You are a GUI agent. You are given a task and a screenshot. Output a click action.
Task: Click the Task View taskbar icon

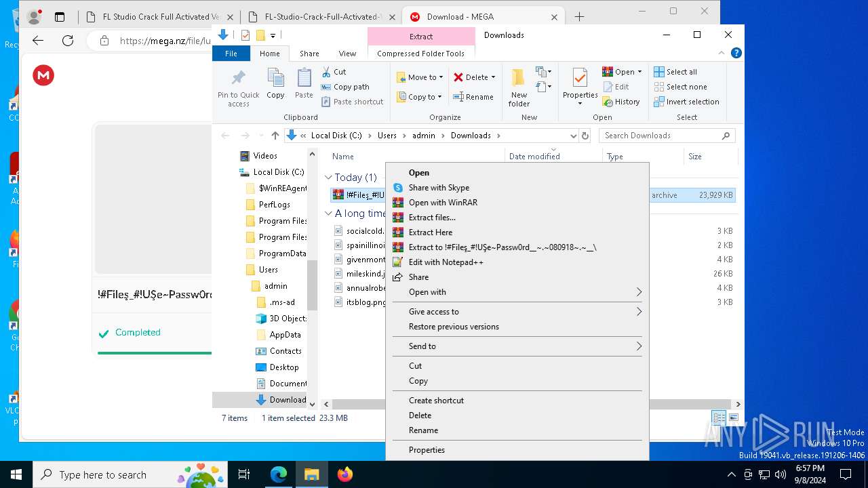click(244, 474)
